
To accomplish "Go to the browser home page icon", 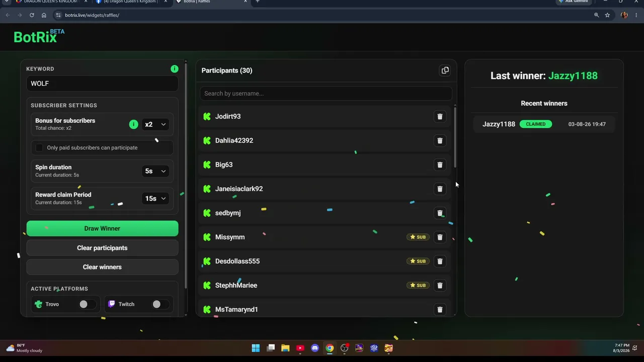I will point(44,15).
